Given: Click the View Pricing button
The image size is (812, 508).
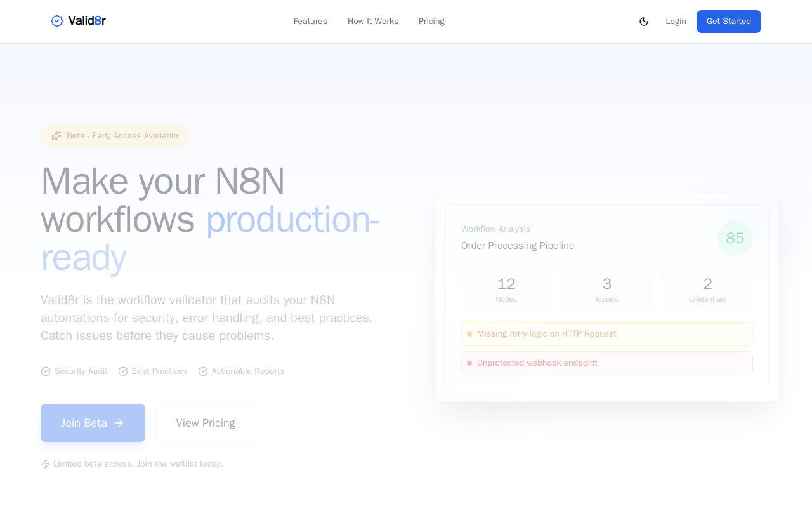Looking at the screenshot, I should coord(206,423).
